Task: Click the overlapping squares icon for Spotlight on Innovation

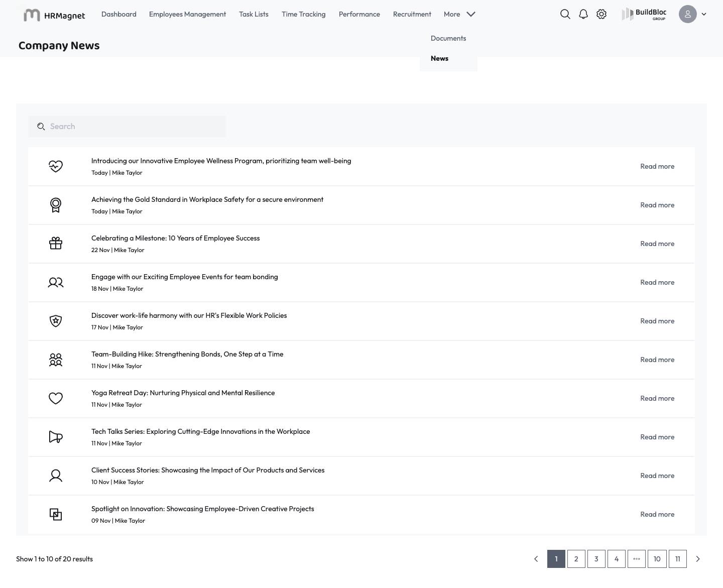Action: [x=56, y=514]
